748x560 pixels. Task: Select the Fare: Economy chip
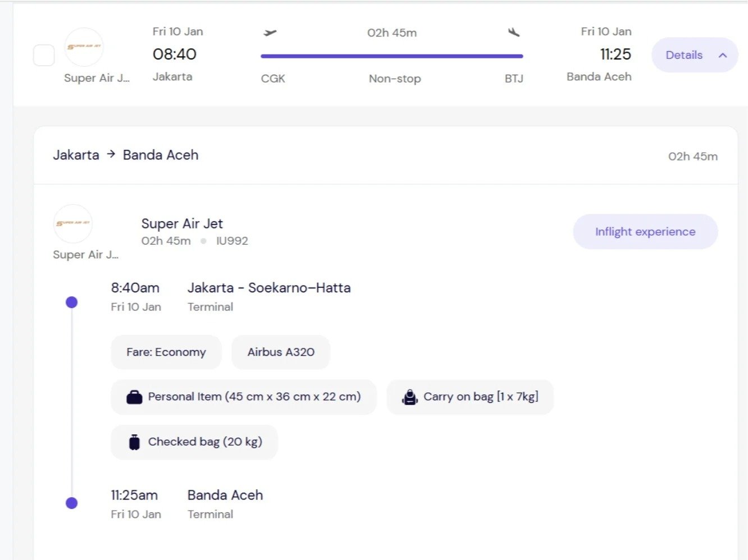click(x=166, y=352)
